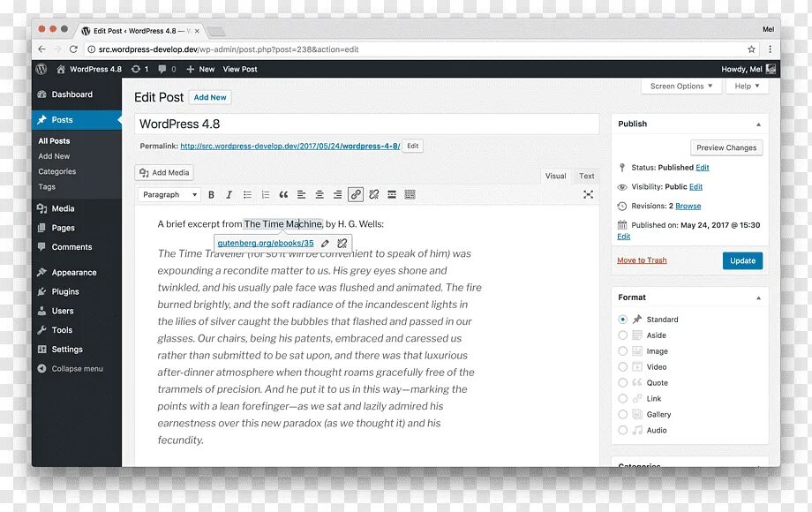Switch to the Text editor tab
Screen dimensions: 812x512
click(586, 176)
